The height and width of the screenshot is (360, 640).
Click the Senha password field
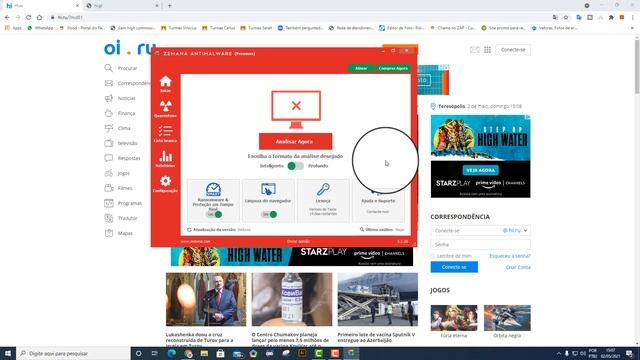point(480,244)
